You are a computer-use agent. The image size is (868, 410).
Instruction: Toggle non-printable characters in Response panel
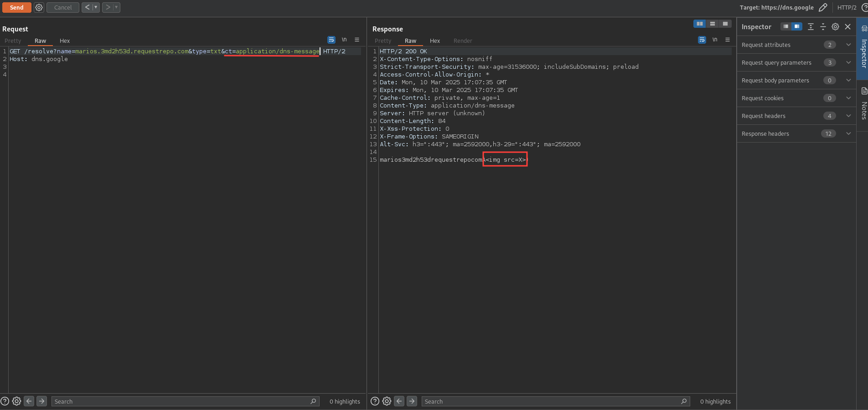(x=715, y=40)
